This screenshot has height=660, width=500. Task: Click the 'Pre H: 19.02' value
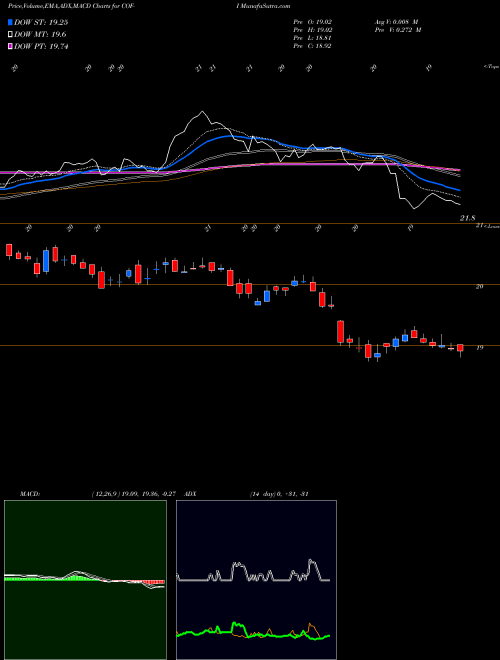(313, 30)
